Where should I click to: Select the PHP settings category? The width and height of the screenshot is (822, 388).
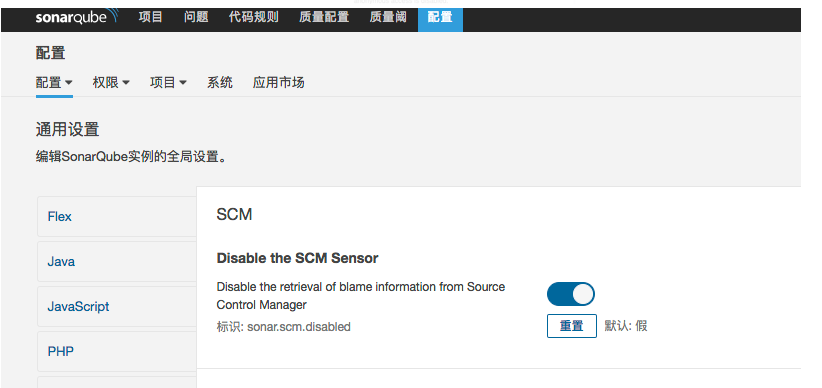coord(117,351)
